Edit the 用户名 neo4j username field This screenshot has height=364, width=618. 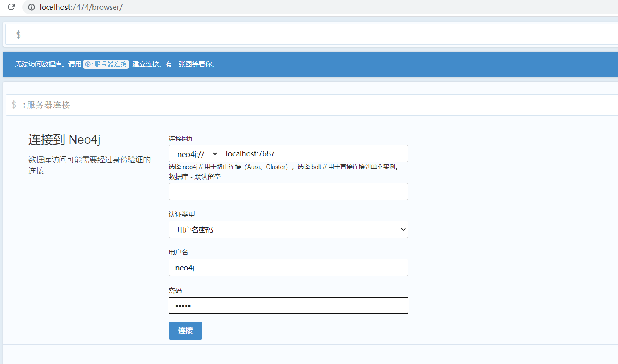click(288, 268)
